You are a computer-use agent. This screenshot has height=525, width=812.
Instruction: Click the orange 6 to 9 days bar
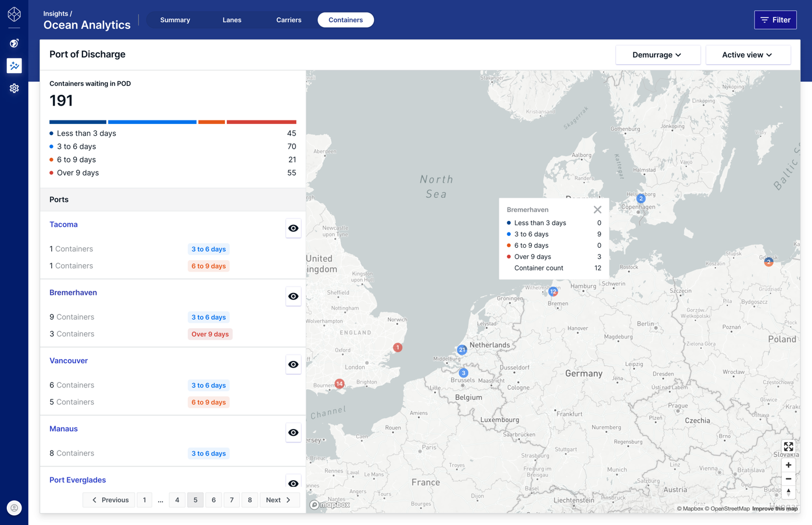(x=211, y=122)
